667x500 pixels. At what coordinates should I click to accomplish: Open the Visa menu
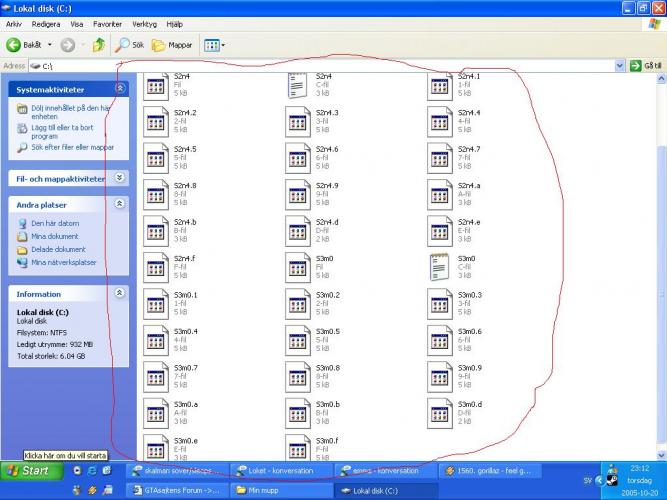point(77,24)
